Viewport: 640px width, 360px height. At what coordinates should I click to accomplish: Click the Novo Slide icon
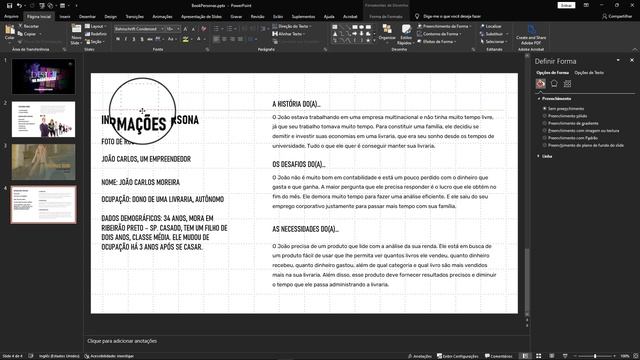(x=76, y=29)
